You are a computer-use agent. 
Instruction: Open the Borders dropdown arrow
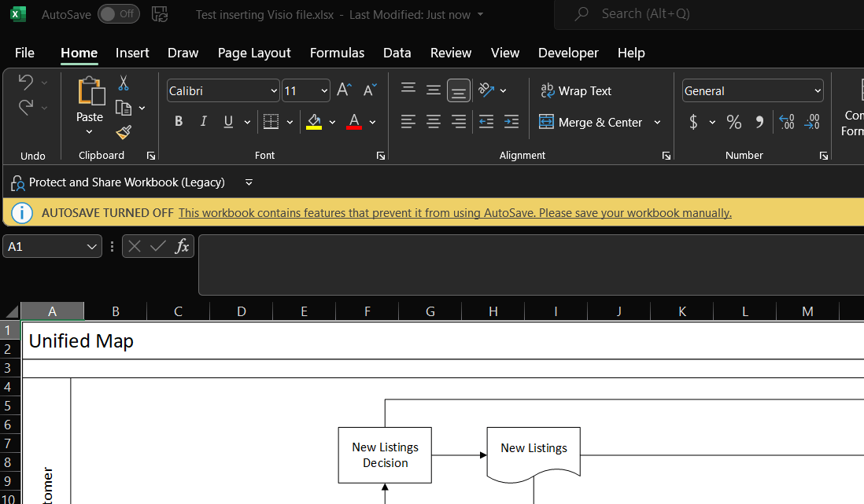tap(290, 123)
